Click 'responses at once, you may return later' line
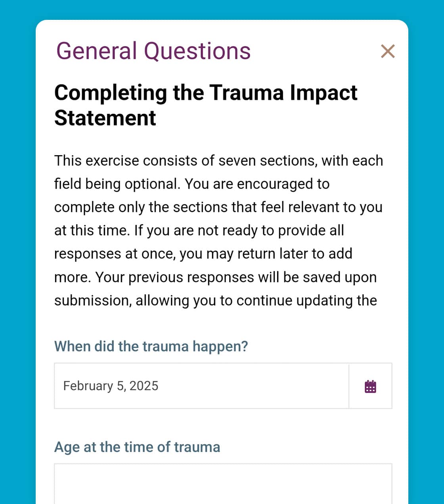Viewport: 444px width, 504px height. 203,254
